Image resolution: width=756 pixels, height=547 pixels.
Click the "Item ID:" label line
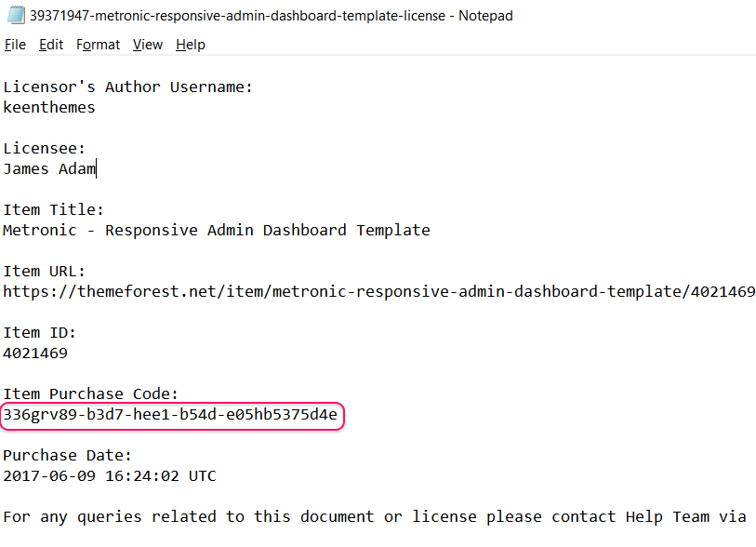point(40,333)
